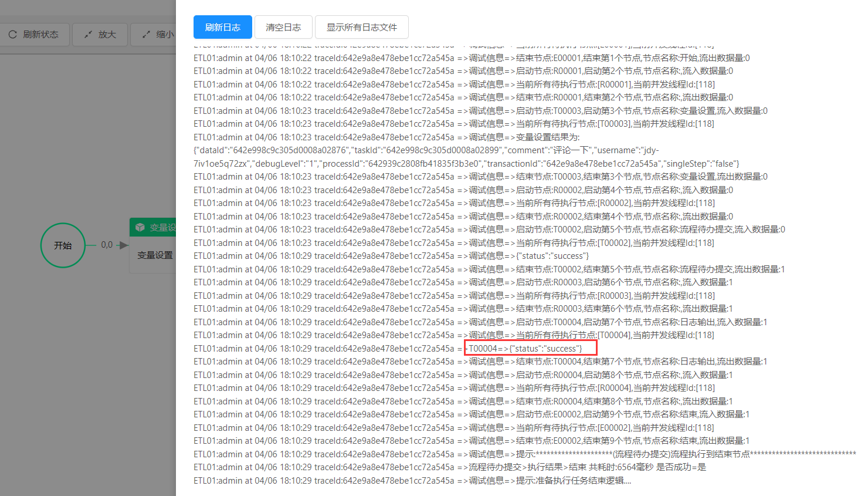Select the 变量设置 node body label
This screenshot has width=868, height=496.
pyautogui.click(x=155, y=255)
